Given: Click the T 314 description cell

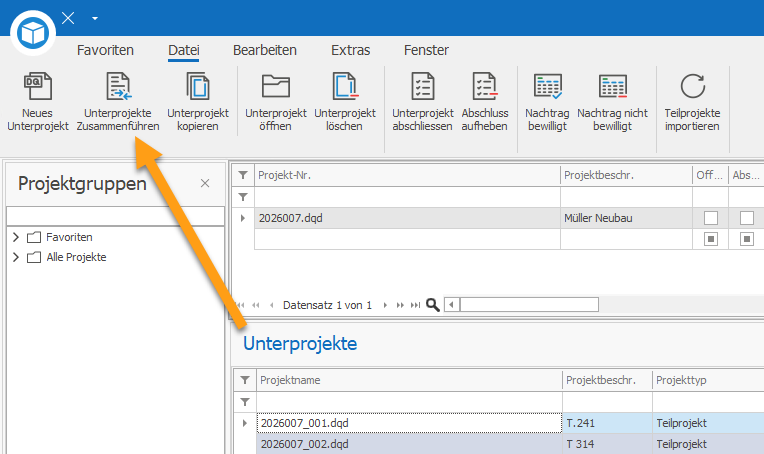Looking at the screenshot, I should [607, 444].
